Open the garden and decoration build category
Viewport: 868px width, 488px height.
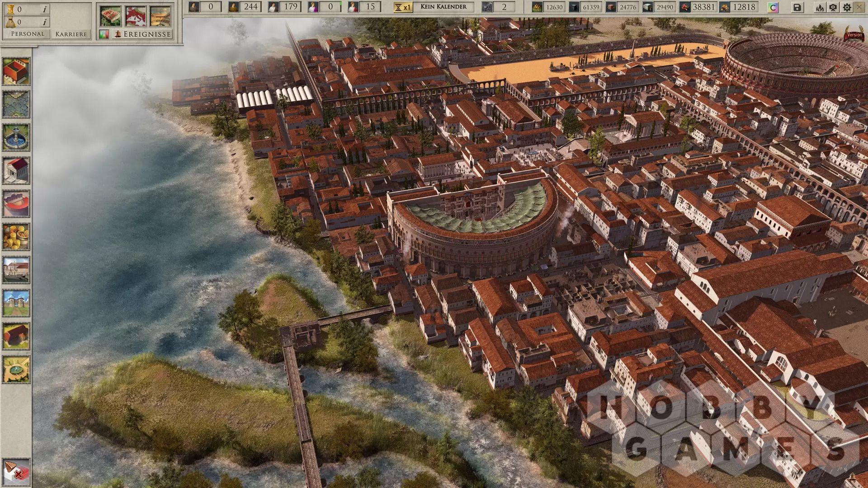click(16, 369)
